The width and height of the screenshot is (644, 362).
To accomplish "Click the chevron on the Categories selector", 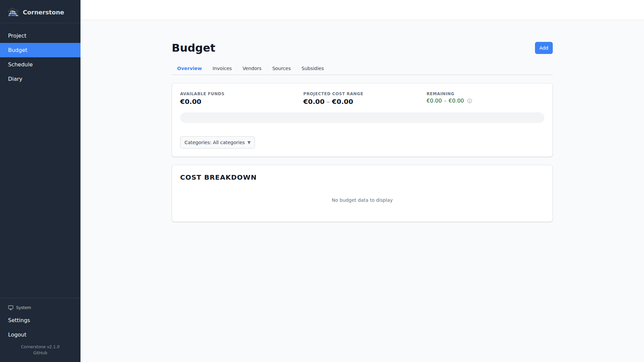I will click(x=249, y=142).
